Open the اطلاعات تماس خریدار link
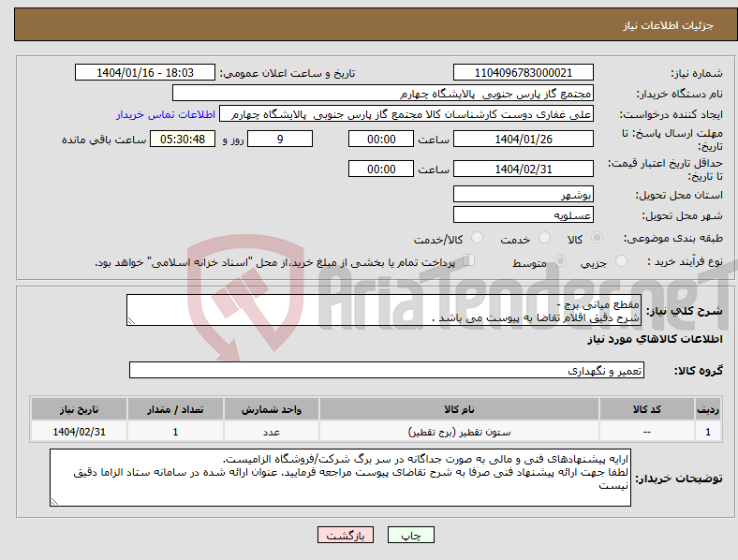738x560 pixels. [x=166, y=114]
